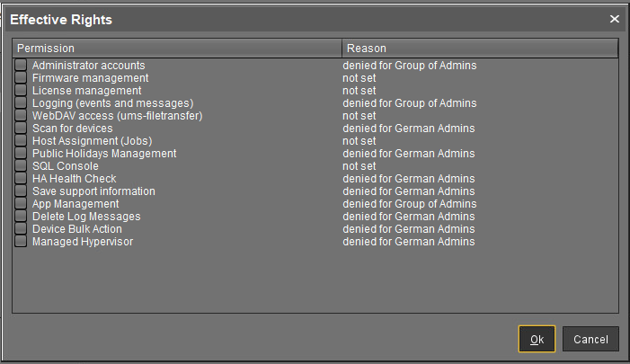Check the Administrator accounts permission box
This screenshot has width=630, height=364.
click(x=21, y=66)
